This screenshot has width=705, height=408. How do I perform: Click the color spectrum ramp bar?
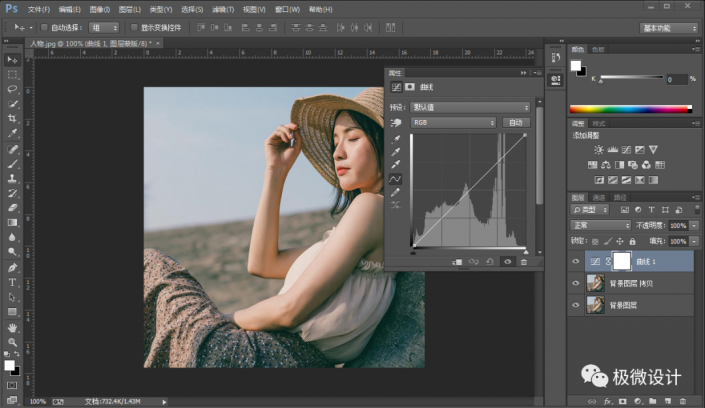[x=629, y=109]
